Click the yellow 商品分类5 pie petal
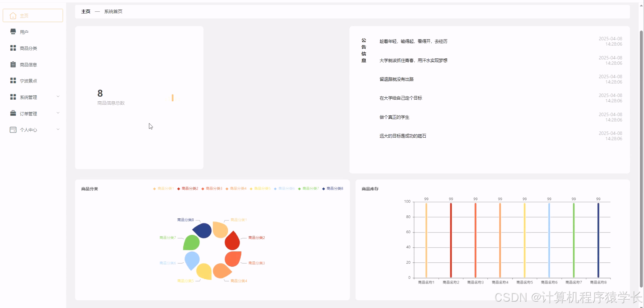The height and width of the screenshot is (308, 644). coord(205,271)
